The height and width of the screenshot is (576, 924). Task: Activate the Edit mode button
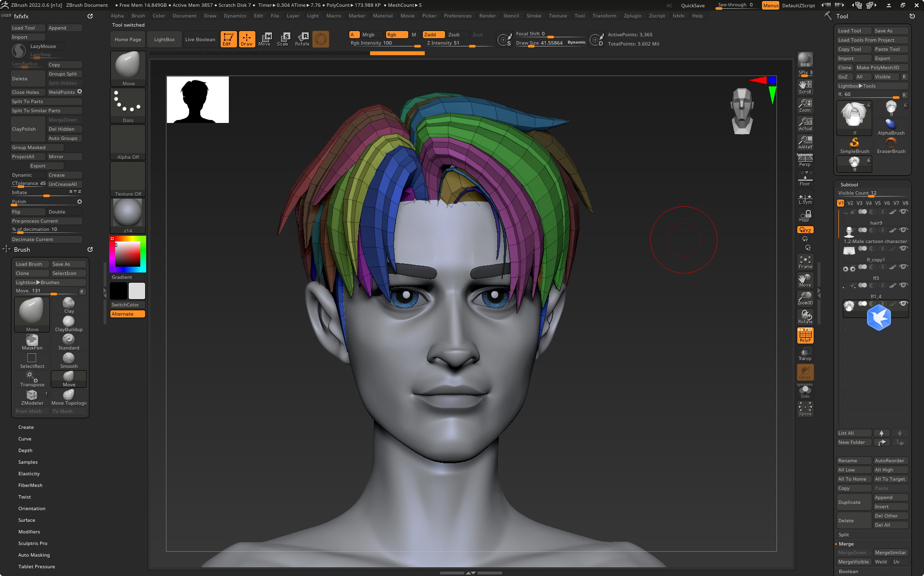click(228, 39)
